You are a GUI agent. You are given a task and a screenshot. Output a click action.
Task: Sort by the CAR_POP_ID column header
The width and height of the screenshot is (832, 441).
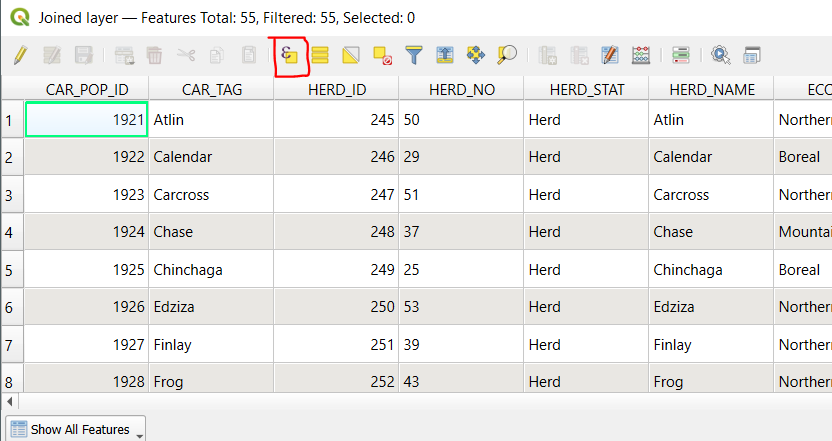(x=87, y=89)
